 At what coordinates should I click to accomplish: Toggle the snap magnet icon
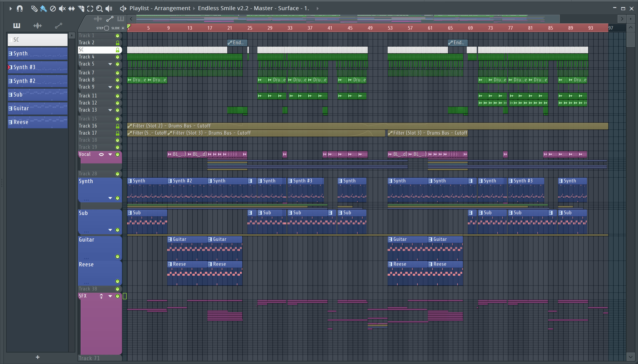pyautogui.click(x=20, y=9)
